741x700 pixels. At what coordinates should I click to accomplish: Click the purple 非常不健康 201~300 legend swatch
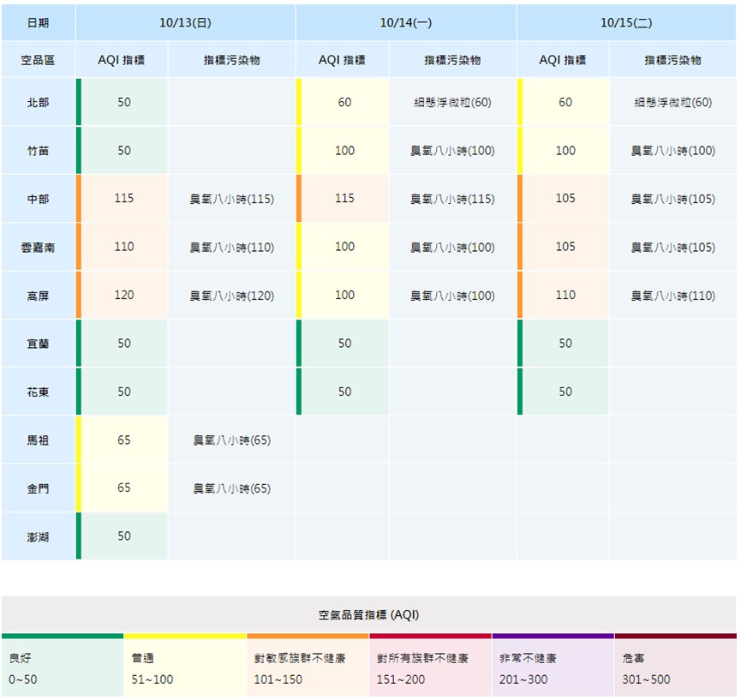coord(553,667)
